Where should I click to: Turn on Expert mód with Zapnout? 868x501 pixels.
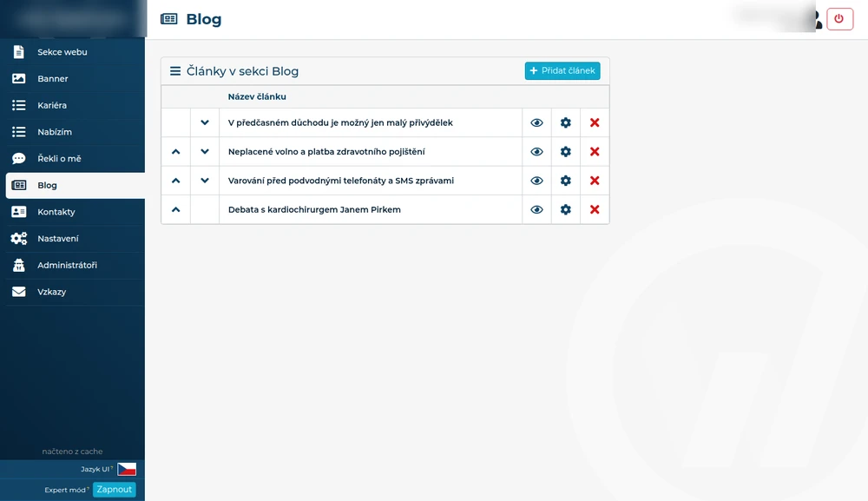point(114,490)
